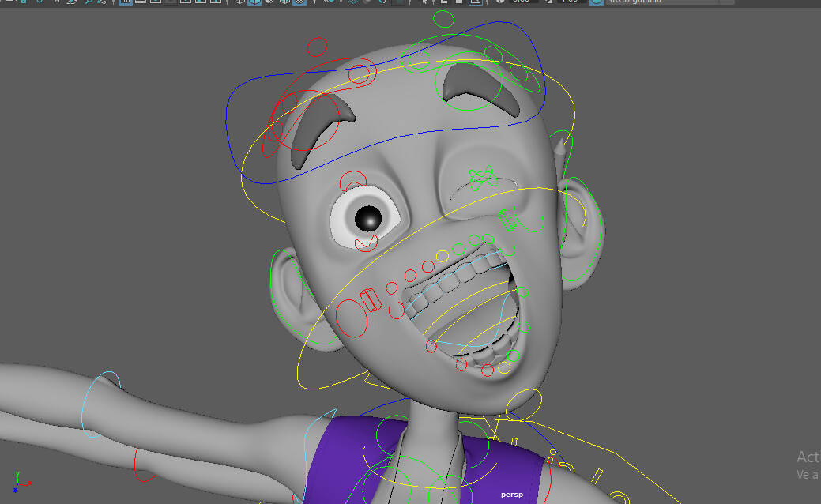The width and height of the screenshot is (821, 504).
Task: Show the resolution gate
Action: [155, 3]
